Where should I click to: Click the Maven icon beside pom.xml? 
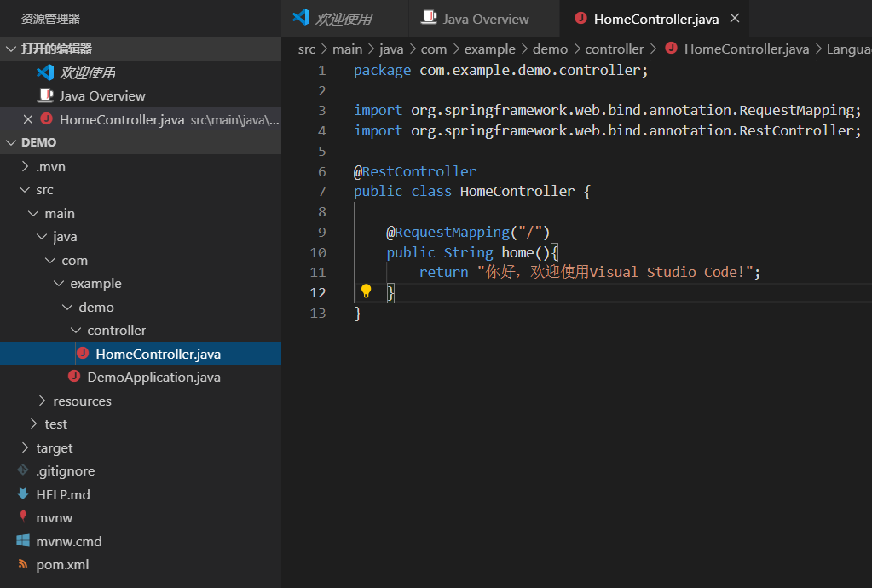pos(24,564)
